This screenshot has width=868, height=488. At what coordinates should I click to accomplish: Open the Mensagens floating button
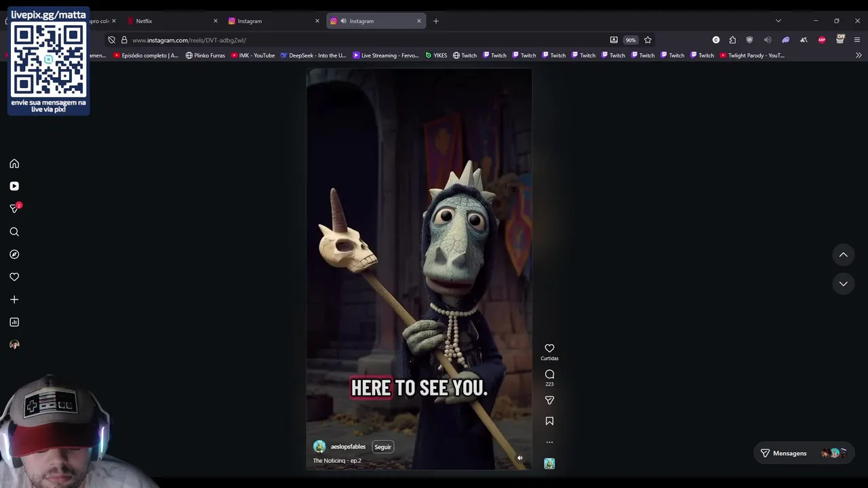[x=804, y=453]
